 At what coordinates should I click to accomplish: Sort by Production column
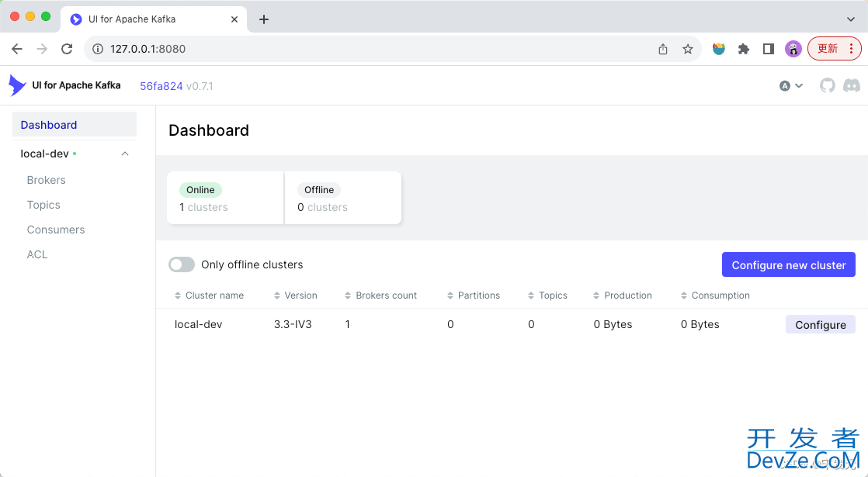point(622,296)
